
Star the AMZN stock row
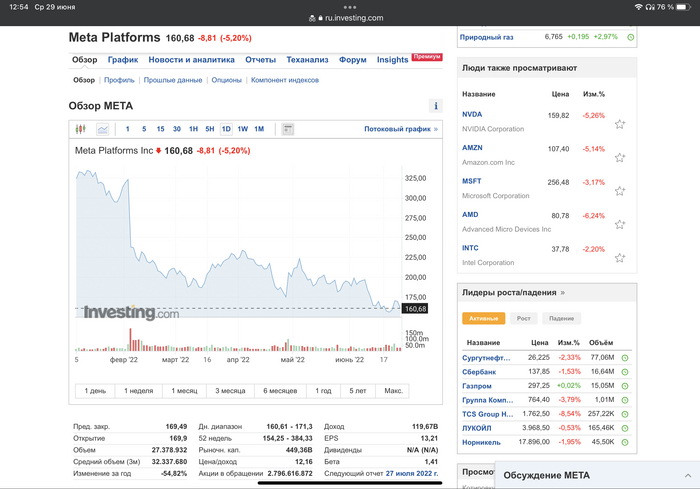[x=620, y=157]
